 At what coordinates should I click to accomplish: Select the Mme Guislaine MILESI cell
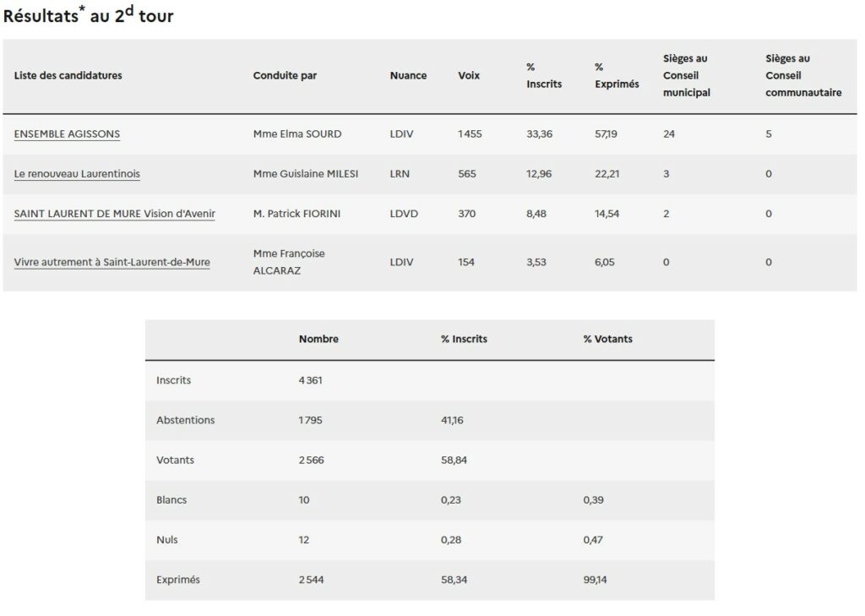(306, 174)
